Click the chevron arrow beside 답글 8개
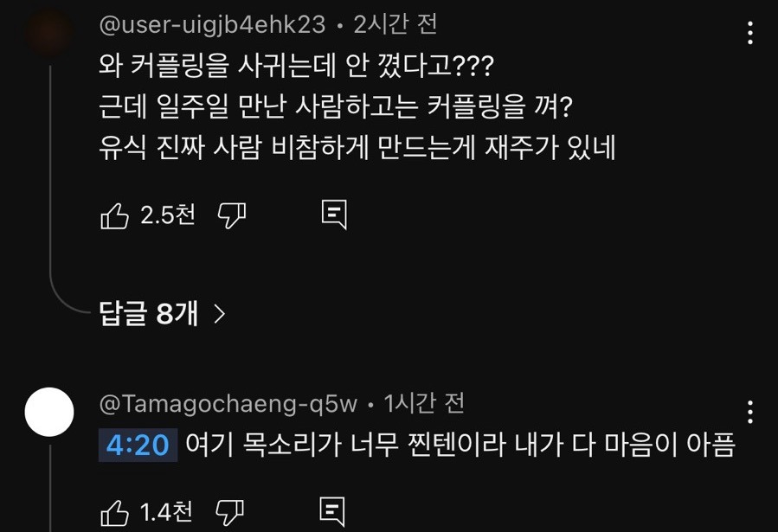This screenshot has height=532, width=778. [219, 314]
